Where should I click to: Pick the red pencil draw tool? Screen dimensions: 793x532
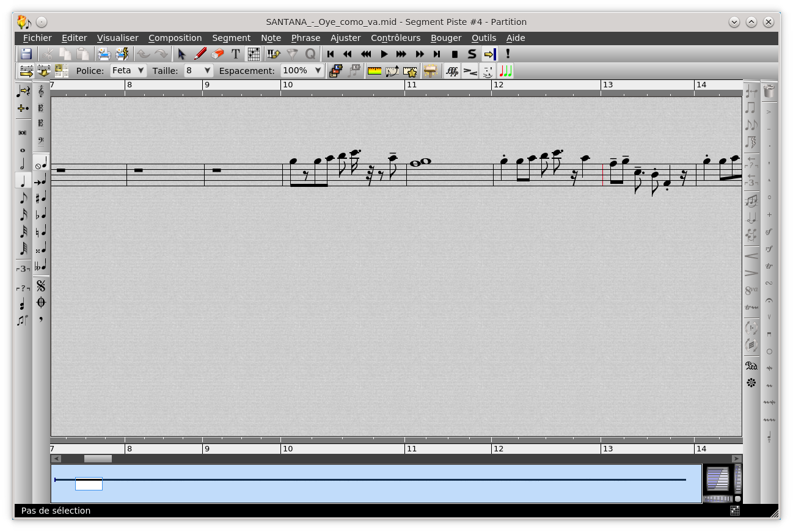[200, 54]
